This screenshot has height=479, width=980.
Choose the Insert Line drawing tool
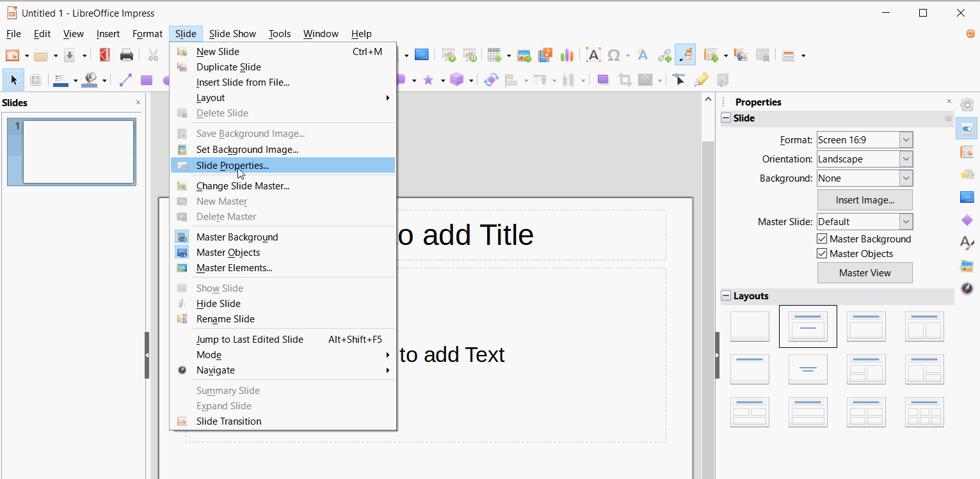click(x=125, y=80)
